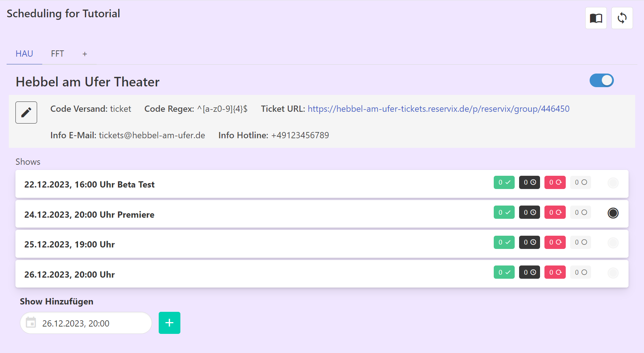Click black clock badge on 25.12.2023 row
This screenshot has width=644, height=353.
click(529, 242)
